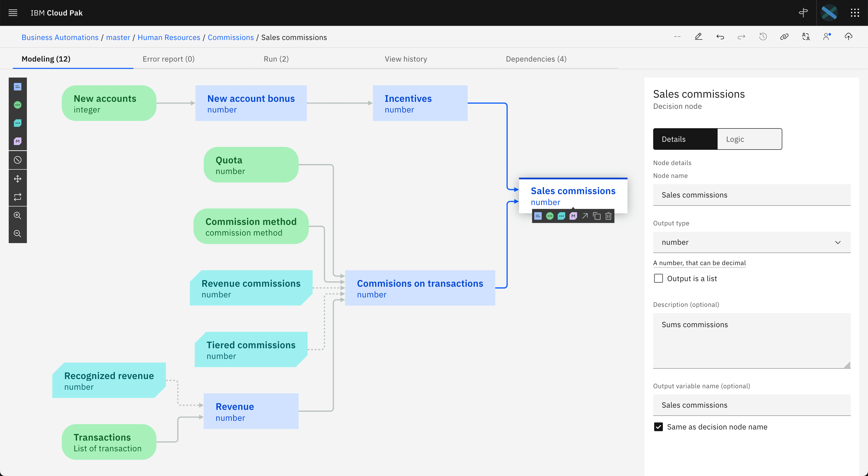The height and width of the screenshot is (476, 868).
Task: Click the zoom out icon in the sidebar
Action: tap(17, 234)
